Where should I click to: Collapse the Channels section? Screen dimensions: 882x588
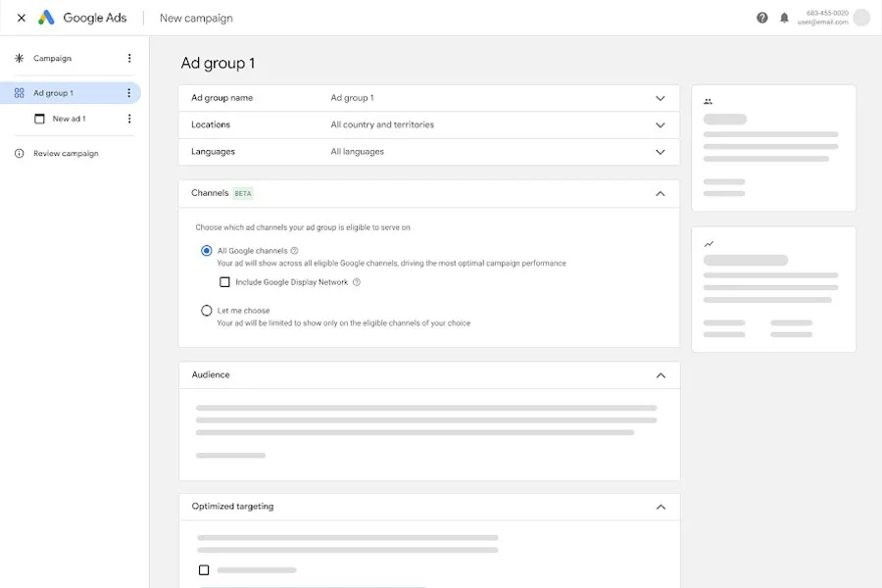coord(661,194)
